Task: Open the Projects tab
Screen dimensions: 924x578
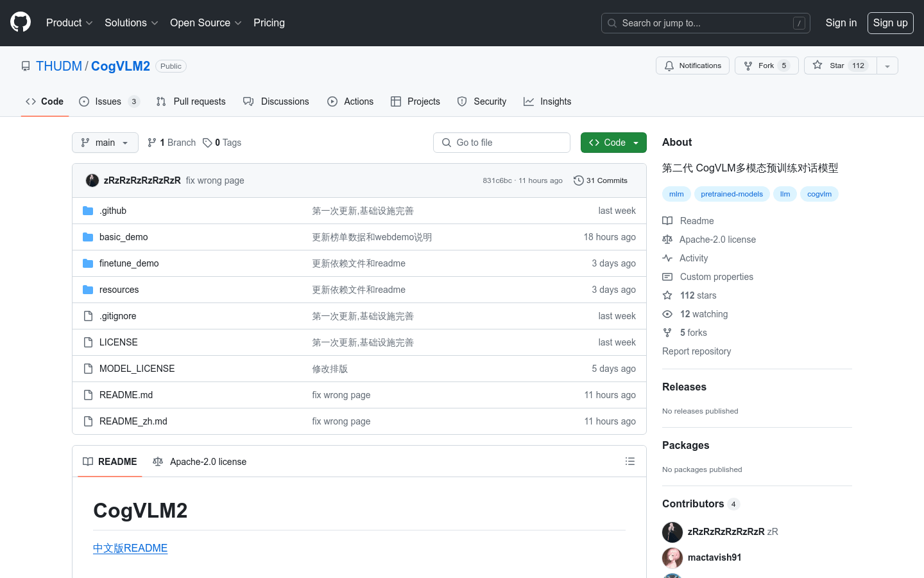Action: click(x=415, y=101)
